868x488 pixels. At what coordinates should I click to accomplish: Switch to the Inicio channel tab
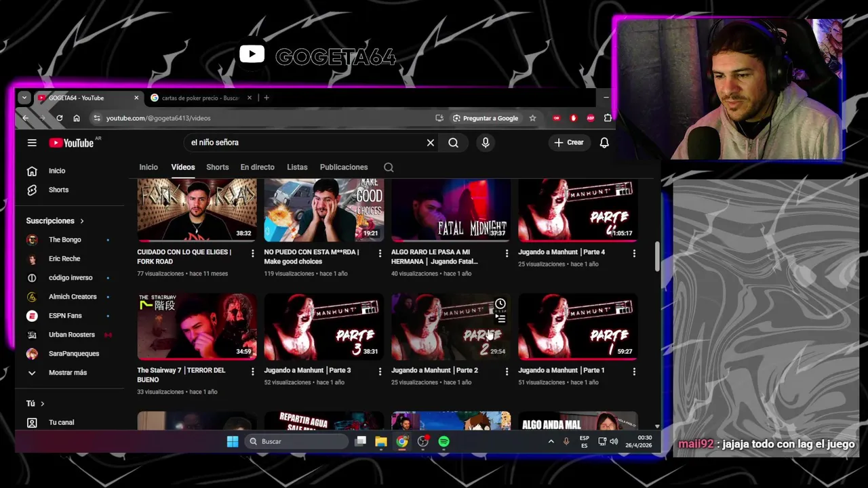coord(149,167)
